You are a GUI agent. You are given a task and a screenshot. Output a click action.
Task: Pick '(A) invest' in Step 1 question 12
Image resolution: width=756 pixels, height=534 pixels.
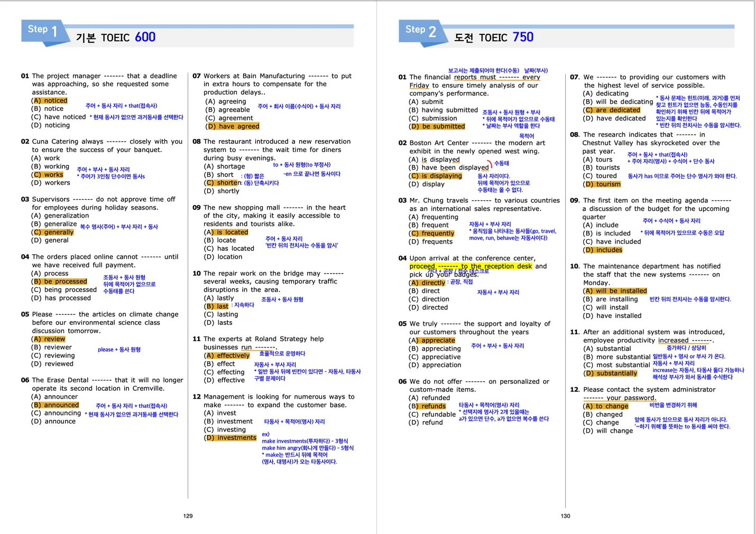pyautogui.click(x=220, y=413)
